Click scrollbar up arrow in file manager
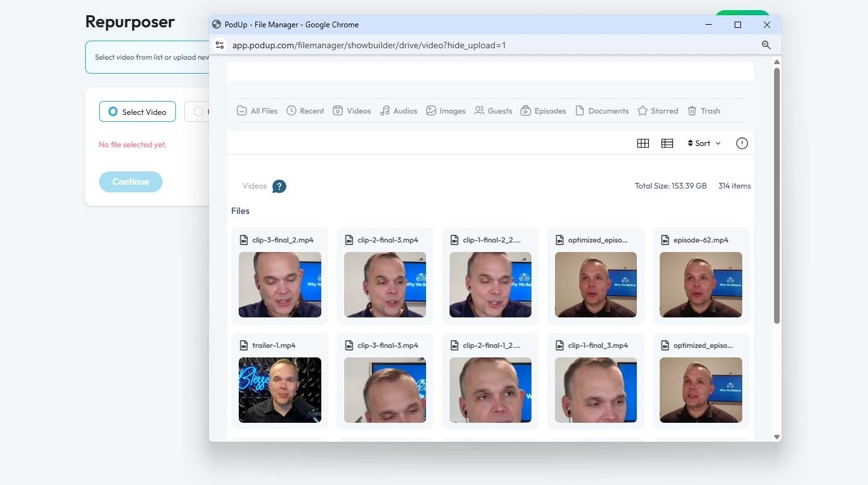 (777, 62)
